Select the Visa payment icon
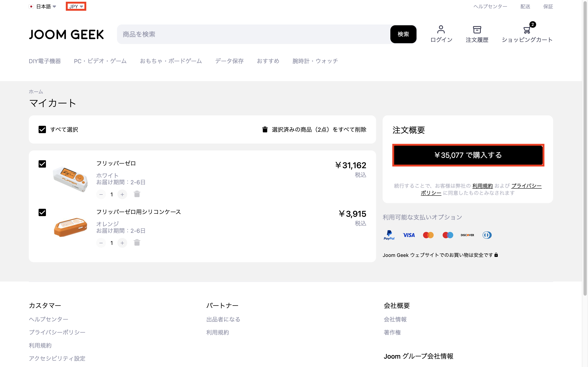This screenshot has width=588, height=367. coord(409,235)
